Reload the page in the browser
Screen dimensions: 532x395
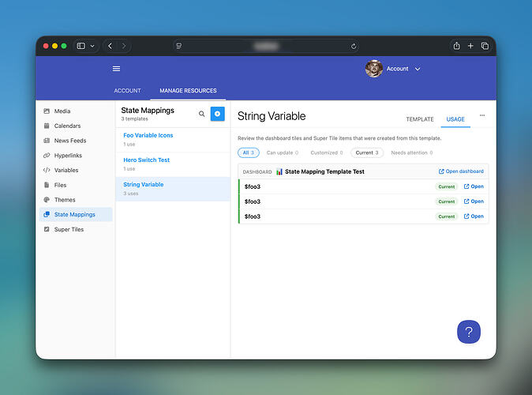coord(354,46)
